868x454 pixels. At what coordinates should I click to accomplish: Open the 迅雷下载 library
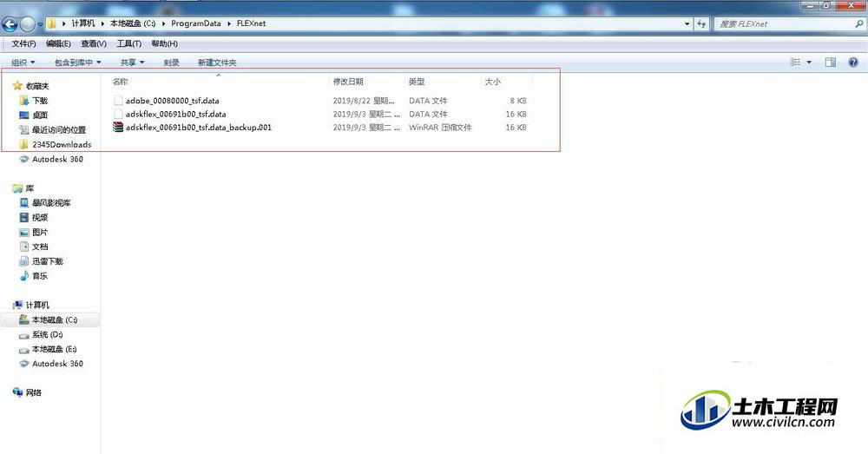click(48, 261)
